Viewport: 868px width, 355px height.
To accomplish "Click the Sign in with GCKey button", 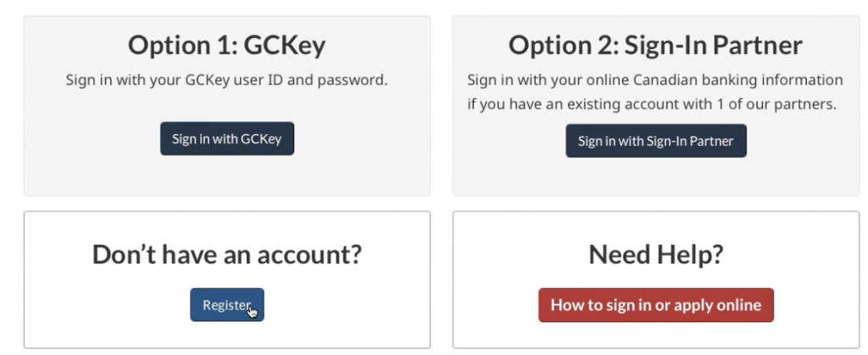I will 226,139.
